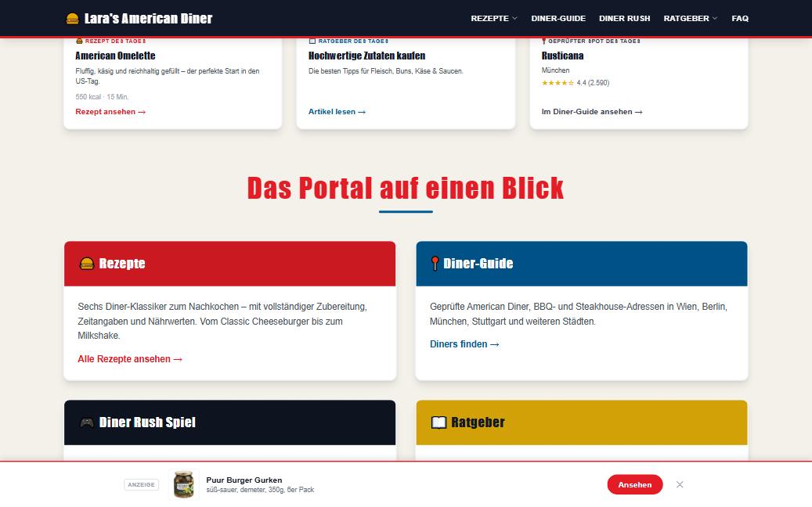This screenshot has width=812, height=507.
Task: Follow 'Artikel lesen' link
Action: (x=337, y=112)
